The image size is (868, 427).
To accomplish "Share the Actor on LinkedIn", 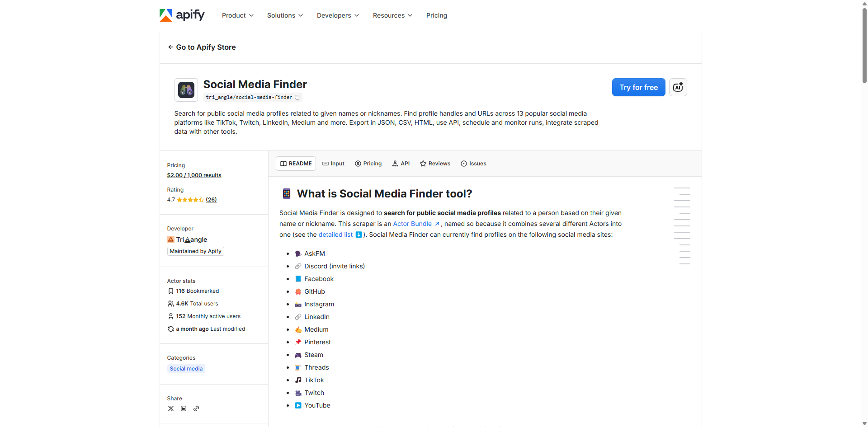I will click(184, 408).
